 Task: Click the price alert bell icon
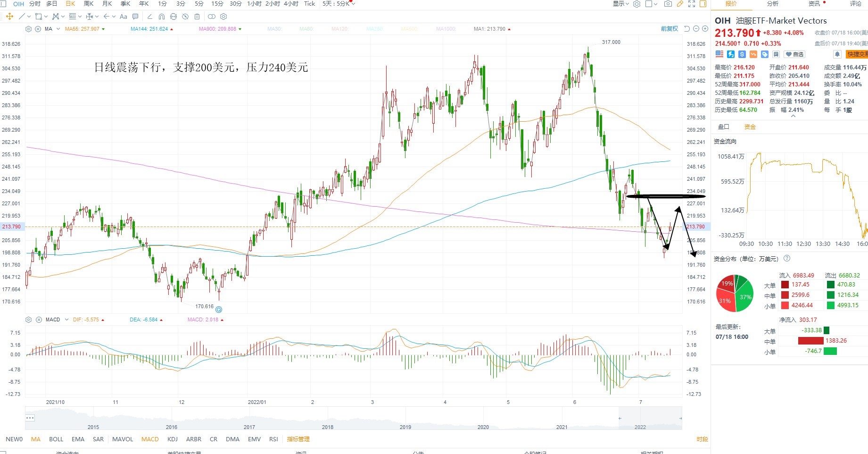(x=837, y=54)
